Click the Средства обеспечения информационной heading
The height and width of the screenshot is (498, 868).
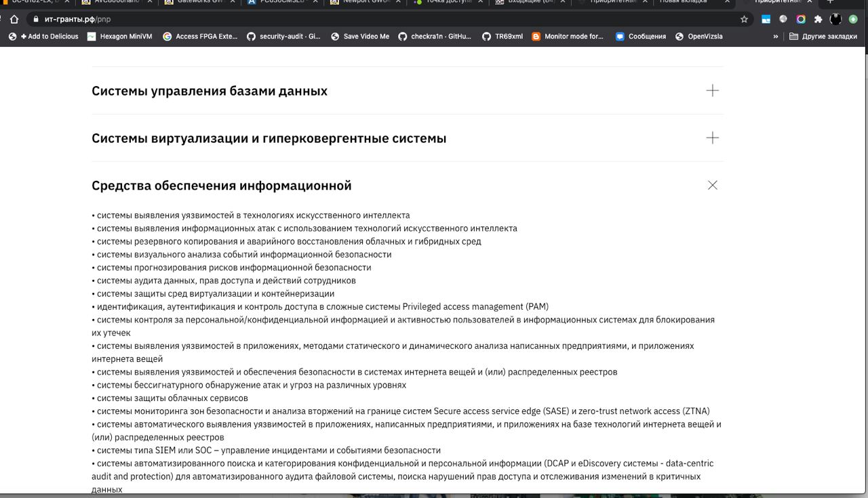pos(222,186)
